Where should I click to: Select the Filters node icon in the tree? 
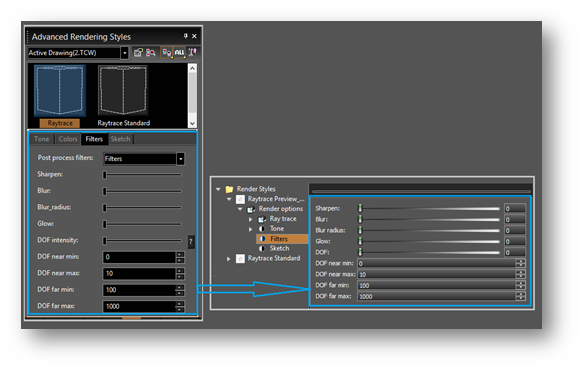(262, 239)
